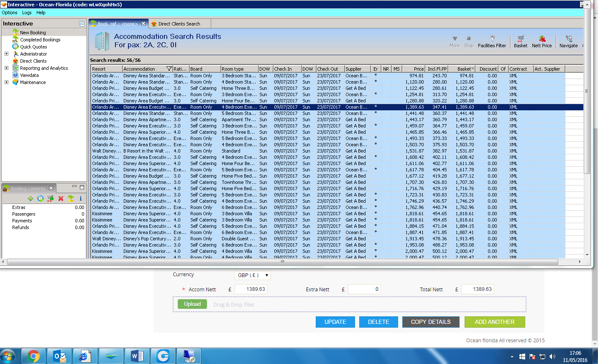
Task: Click the Basket column sort arrow
Action: point(473,69)
